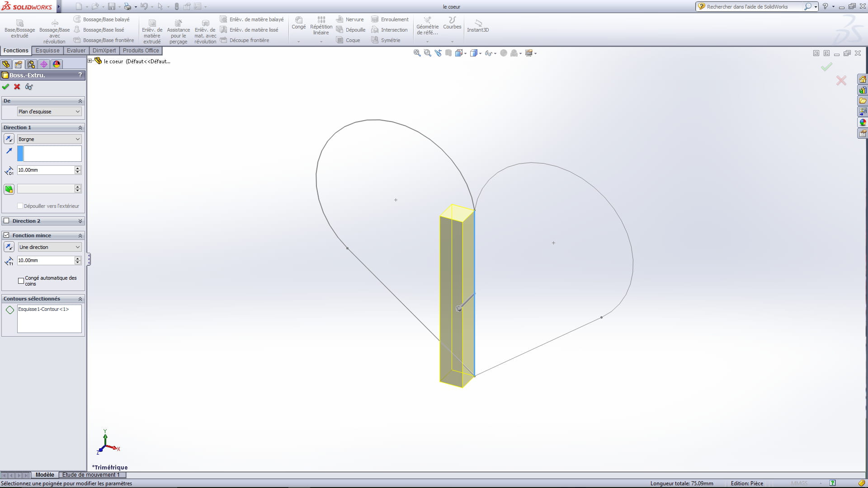Screen dimensions: 868x488
Task: Open SolidWorks Resources home panel
Action: tap(863, 80)
